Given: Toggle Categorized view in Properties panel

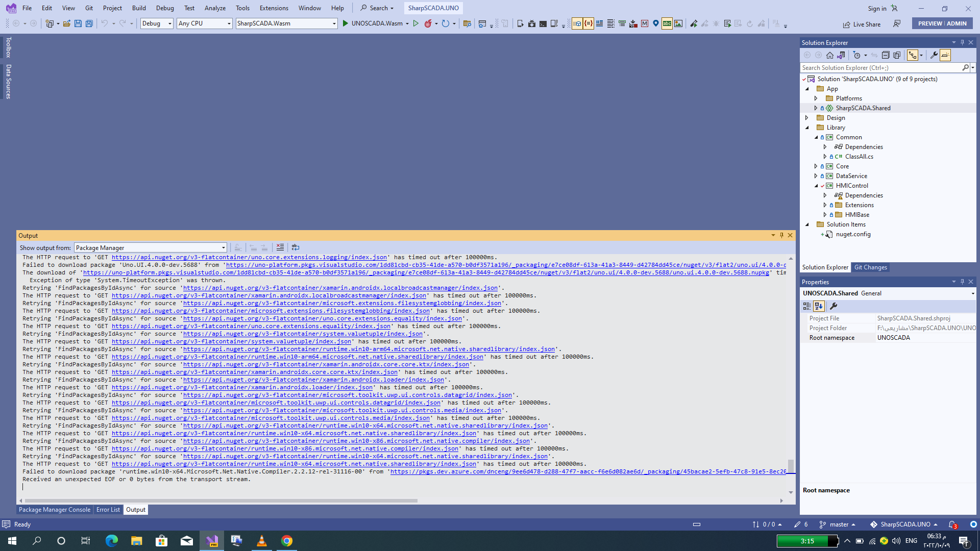Looking at the screenshot, I should tap(807, 306).
